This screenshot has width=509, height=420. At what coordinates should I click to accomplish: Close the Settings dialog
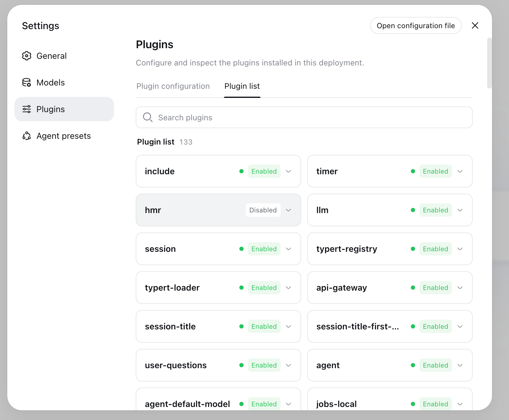point(475,25)
